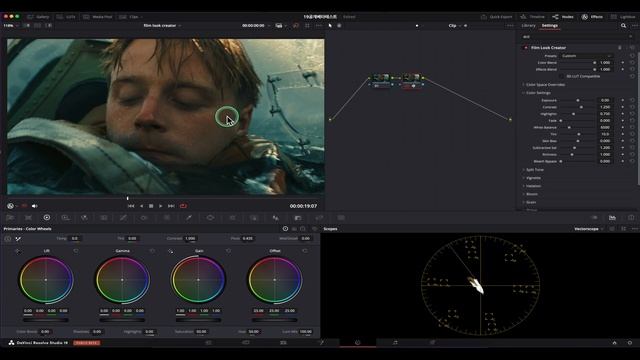Open the Blur palette
Image resolution: width=640 pixels, height=360 pixels.
click(x=276, y=218)
